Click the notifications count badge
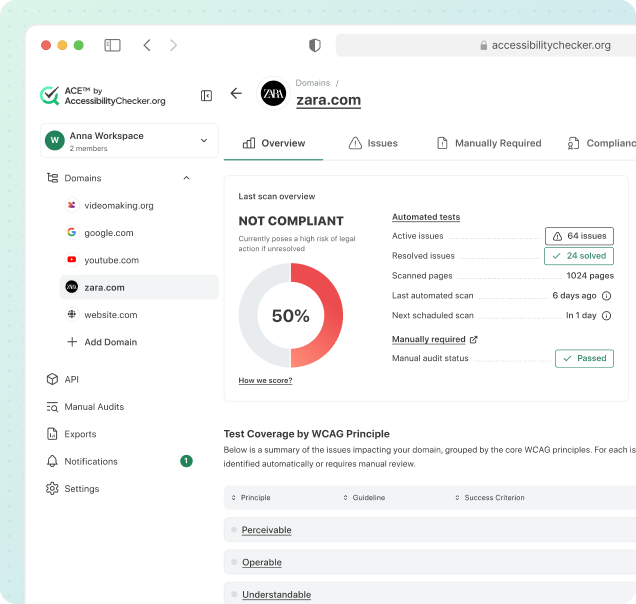This screenshot has width=636, height=604. click(186, 461)
